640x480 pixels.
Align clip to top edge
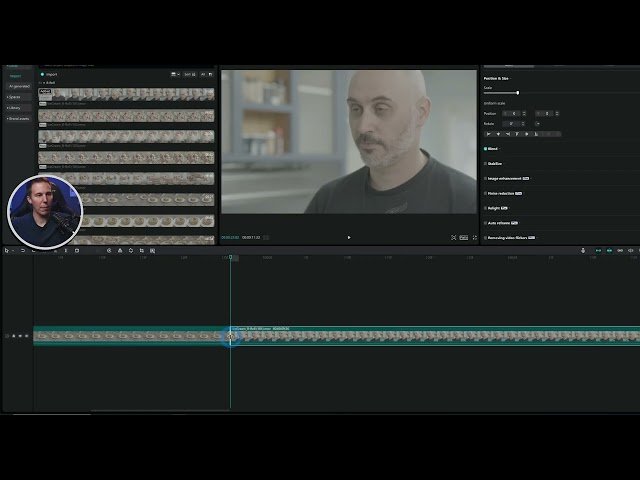click(517, 134)
